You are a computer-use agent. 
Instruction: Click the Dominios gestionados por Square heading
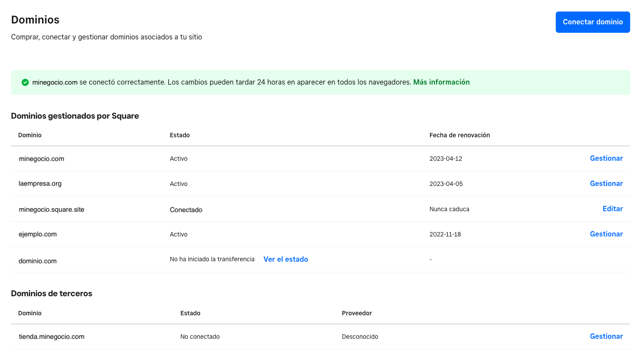pos(75,116)
